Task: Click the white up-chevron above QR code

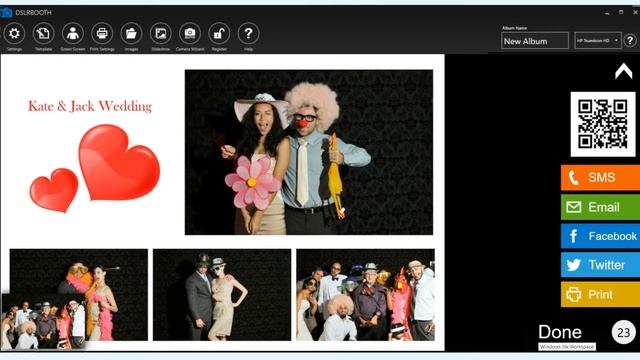Action: point(623,71)
